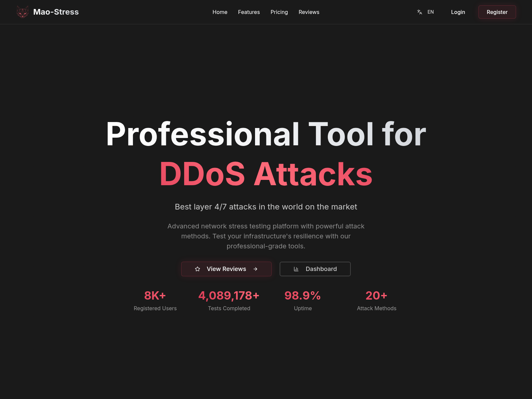Click the Mao-Stress brand name text
Screen dimensions: 532x399
tap(56, 12)
